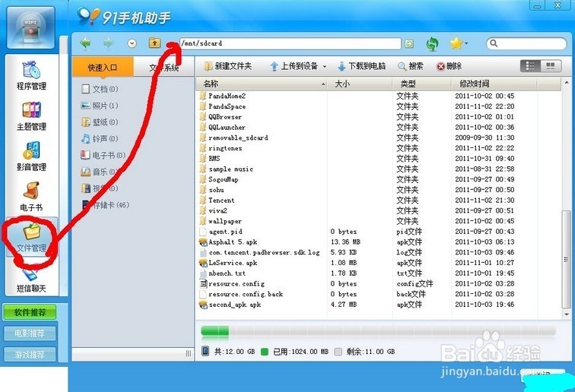Open the 主题管理 theme management section
This screenshot has width=575, height=392.
(x=31, y=116)
